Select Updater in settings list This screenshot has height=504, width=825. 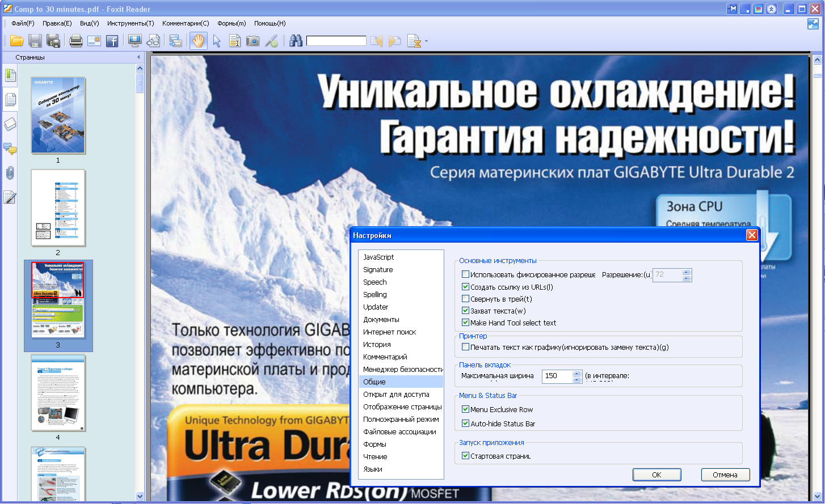(401, 307)
